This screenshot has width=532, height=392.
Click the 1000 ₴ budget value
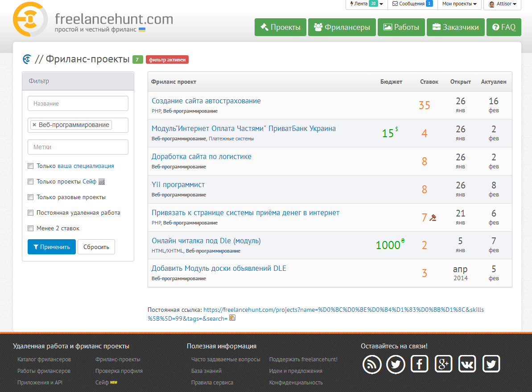(390, 245)
